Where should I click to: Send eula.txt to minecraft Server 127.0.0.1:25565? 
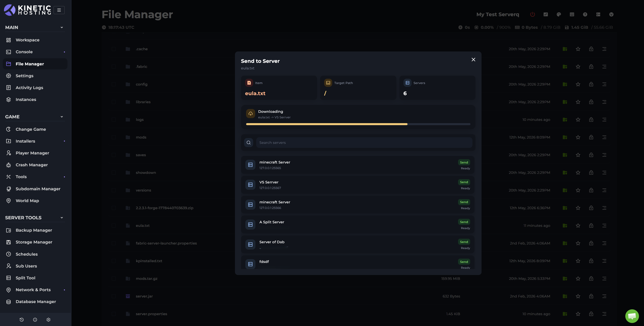coord(464,162)
